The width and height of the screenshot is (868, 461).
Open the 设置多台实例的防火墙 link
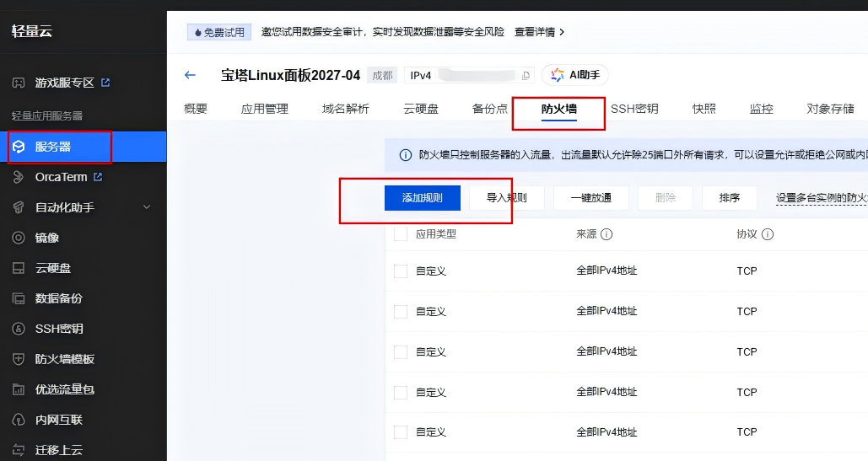822,198
